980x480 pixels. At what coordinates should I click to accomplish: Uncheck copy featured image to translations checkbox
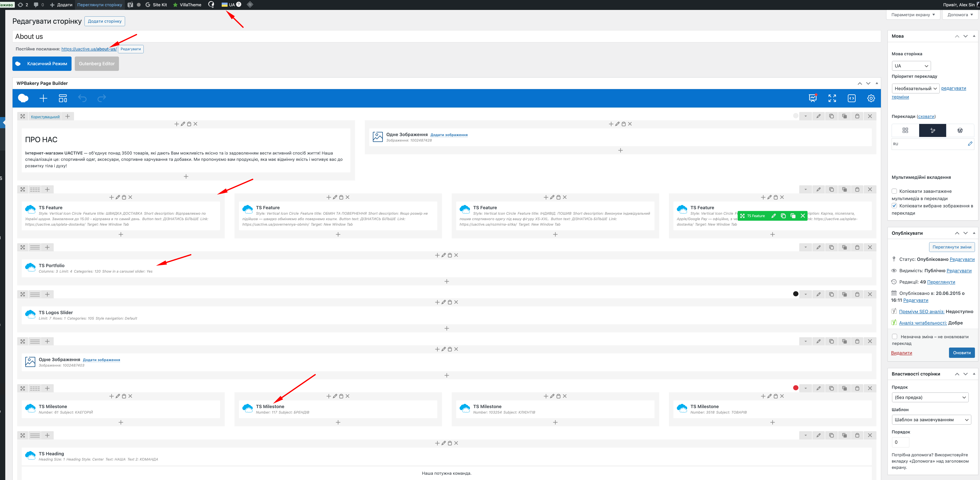894,206
